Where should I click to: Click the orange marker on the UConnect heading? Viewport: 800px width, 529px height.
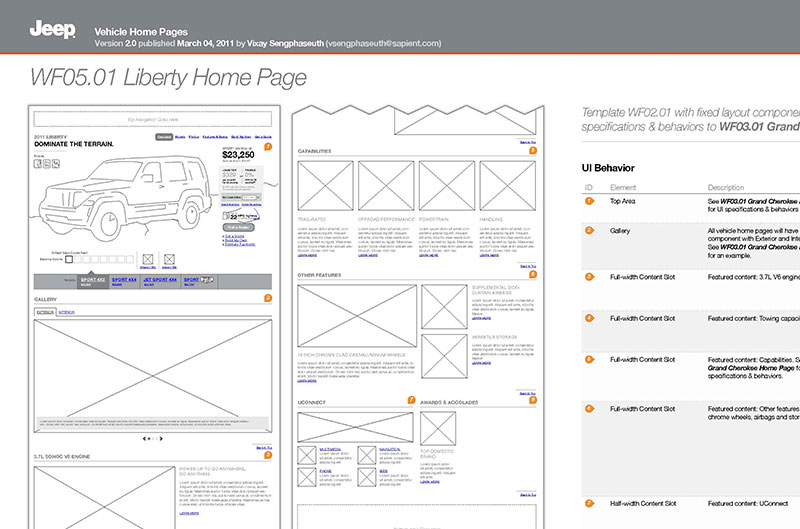[x=411, y=400]
